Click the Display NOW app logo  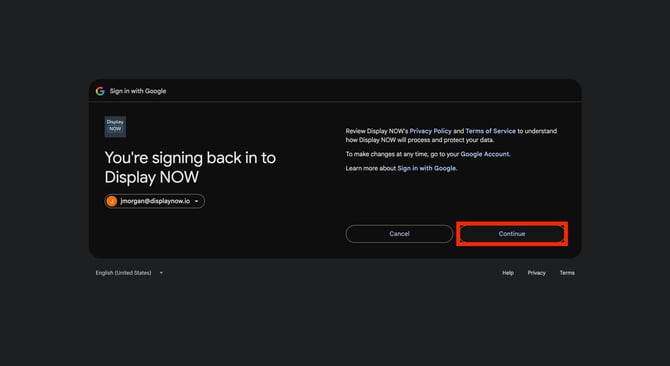click(115, 126)
